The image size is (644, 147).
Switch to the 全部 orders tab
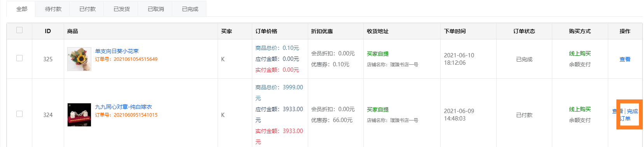coord(22,9)
